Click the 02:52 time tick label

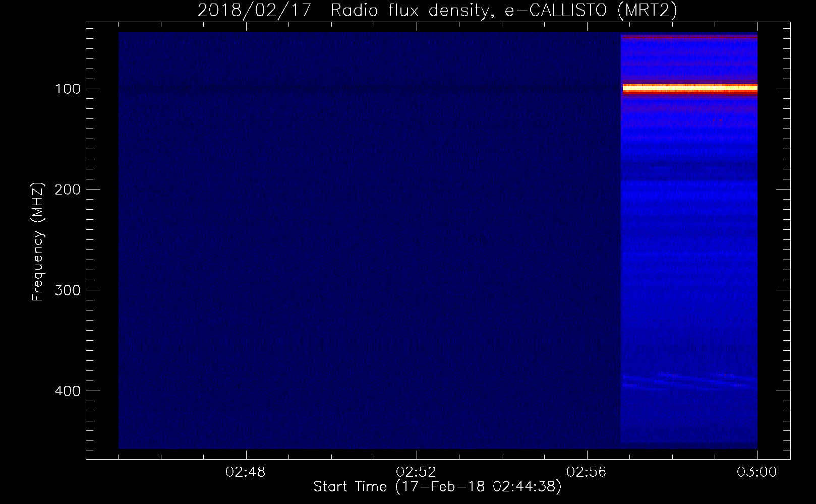tap(416, 472)
